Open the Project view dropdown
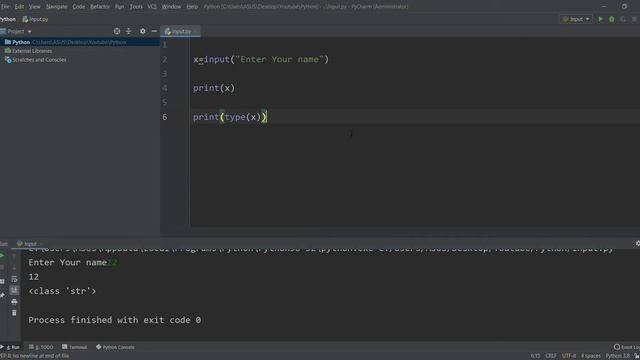640x360 pixels. tap(16, 31)
